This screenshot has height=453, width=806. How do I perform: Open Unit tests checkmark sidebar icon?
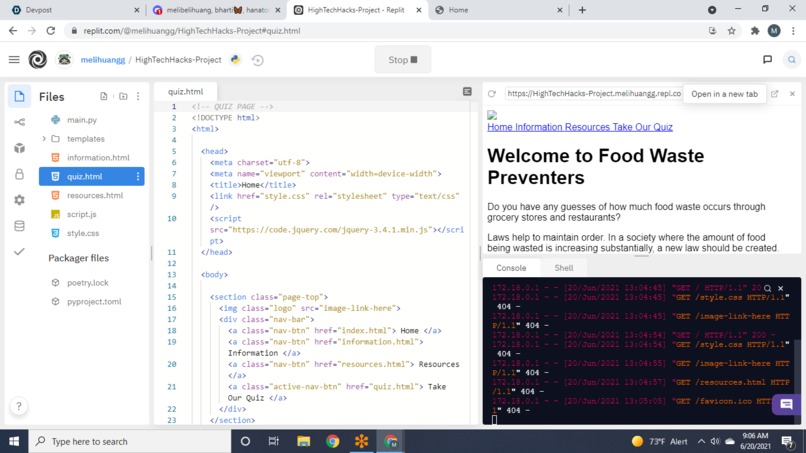click(x=19, y=251)
